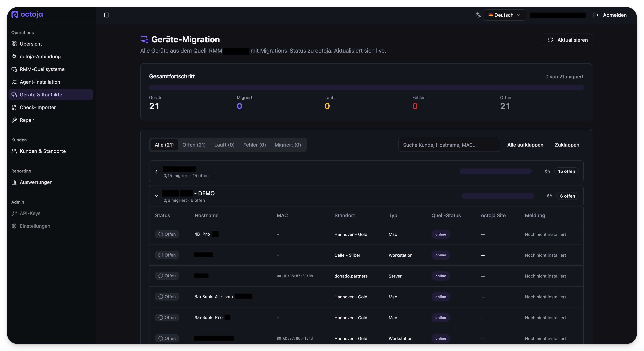Open Einstellungen admin page
644x351 pixels.
(51, 226)
